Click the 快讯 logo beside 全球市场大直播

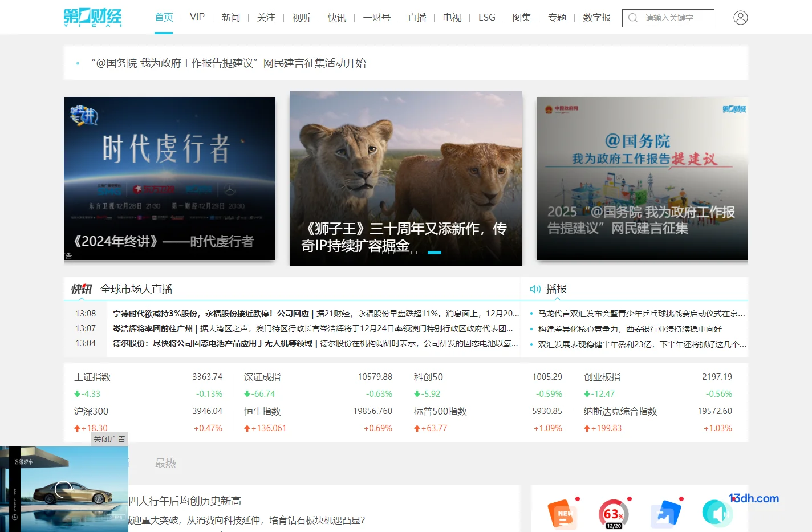pos(81,289)
